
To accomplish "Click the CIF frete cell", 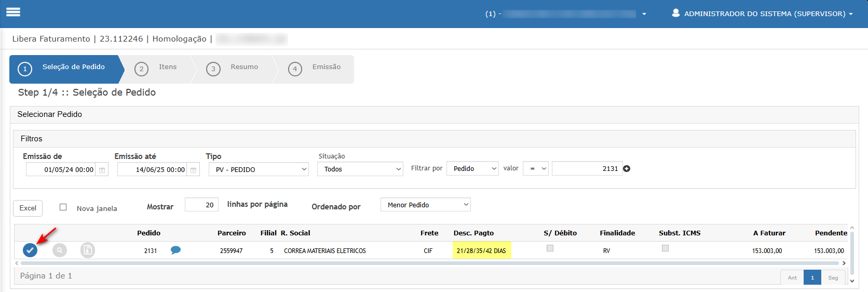I will point(428,250).
